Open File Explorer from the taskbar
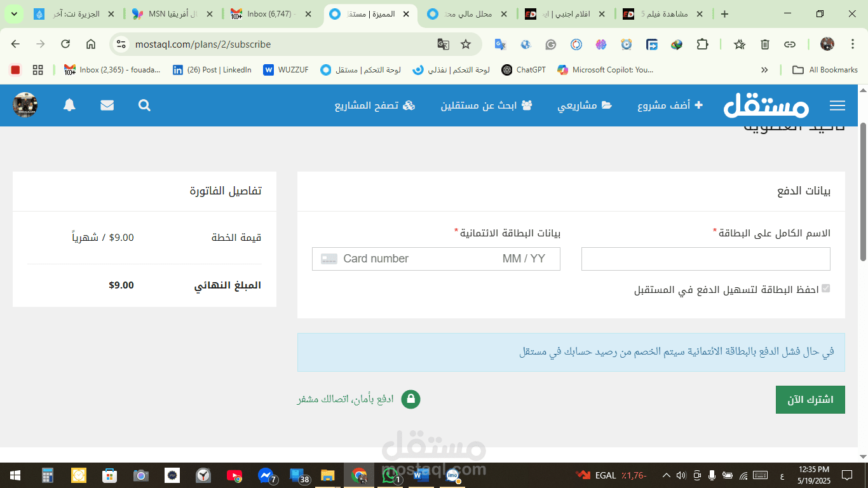Image resolution: width=868 pixels, height=488 pixels. click(x=328, y=475)
